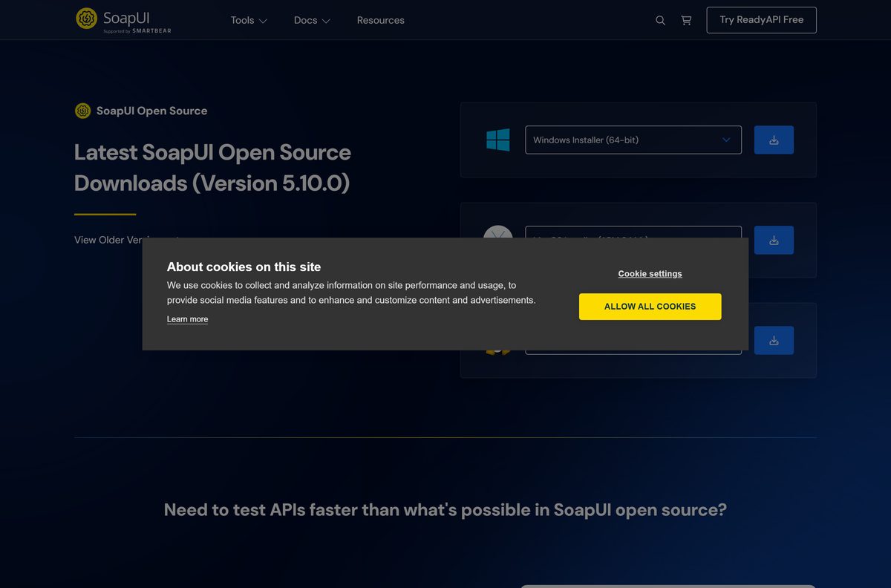Click the SoapUI logo in header

pyautogui.click(x=123, y=20)
